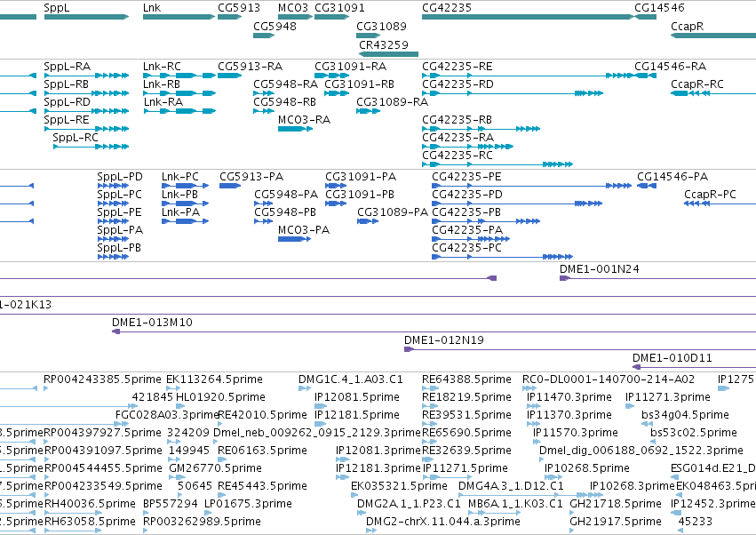Select transcript CG14546-RA
The width and height of the screenshot is (756, 535).
click(670, 67)
